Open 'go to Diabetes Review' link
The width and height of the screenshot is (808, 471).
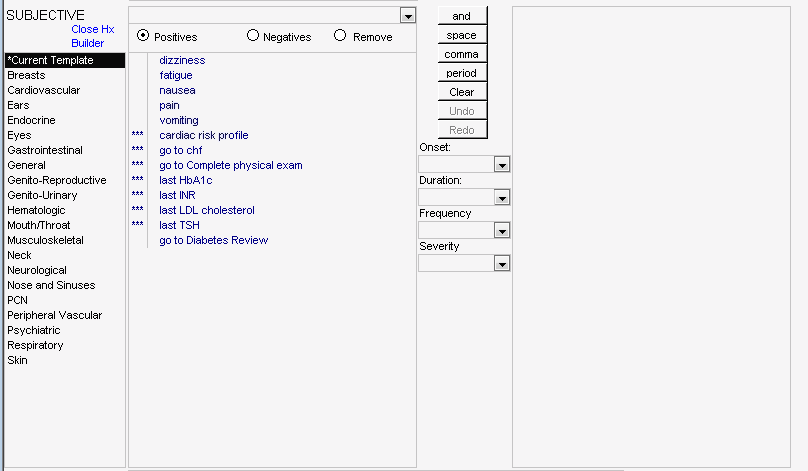coord(213,241)
